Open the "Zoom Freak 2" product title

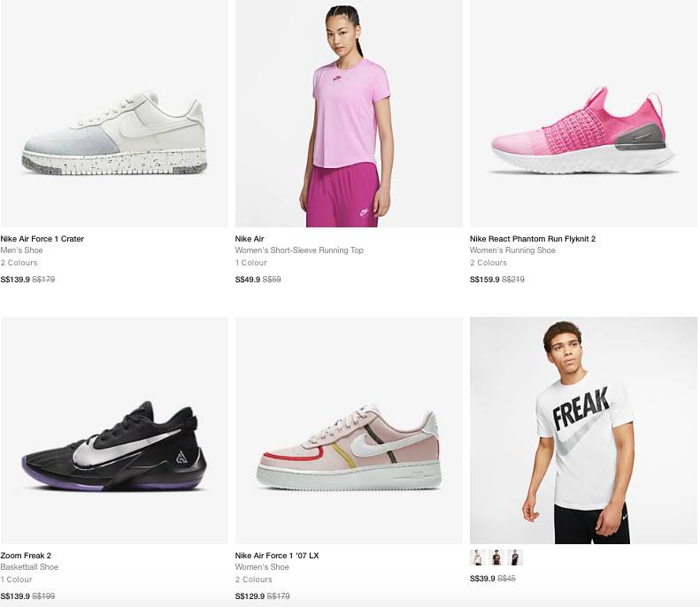click(x=26, y=556)
